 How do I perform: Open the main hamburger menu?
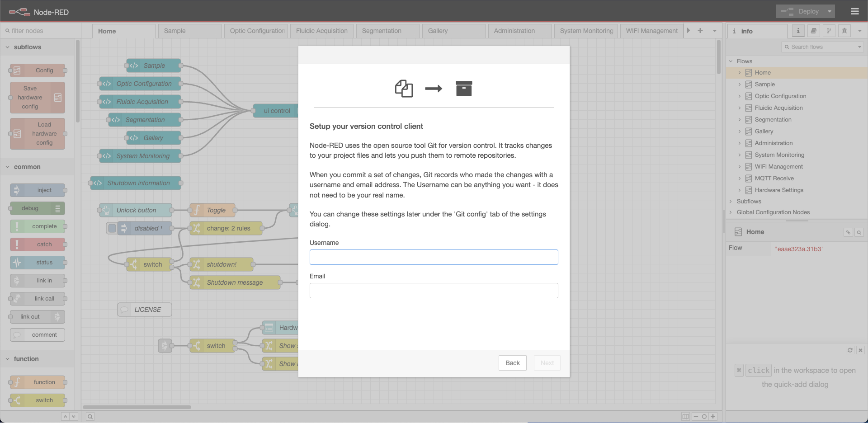854,11
